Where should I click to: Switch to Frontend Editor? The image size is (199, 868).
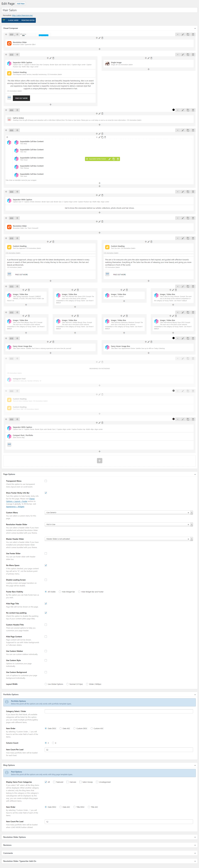tap(28, 20)
